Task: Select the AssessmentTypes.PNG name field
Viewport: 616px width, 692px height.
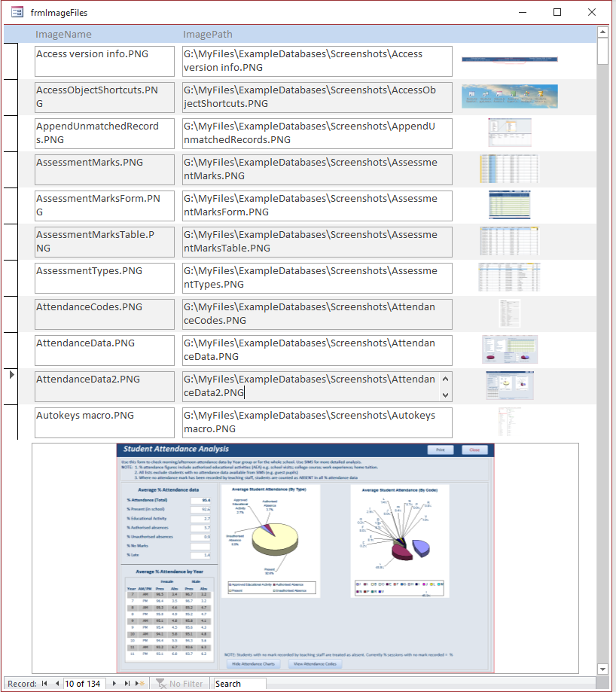Action: [105, 279]
